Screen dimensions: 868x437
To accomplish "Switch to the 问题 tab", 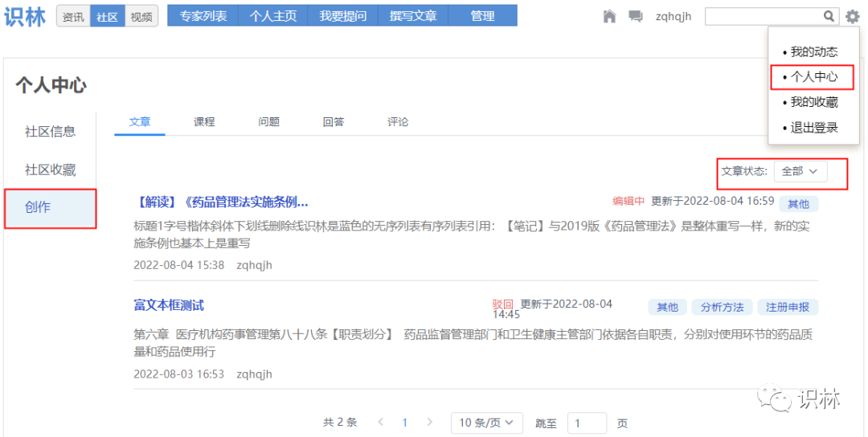I will tap(268, 121).
